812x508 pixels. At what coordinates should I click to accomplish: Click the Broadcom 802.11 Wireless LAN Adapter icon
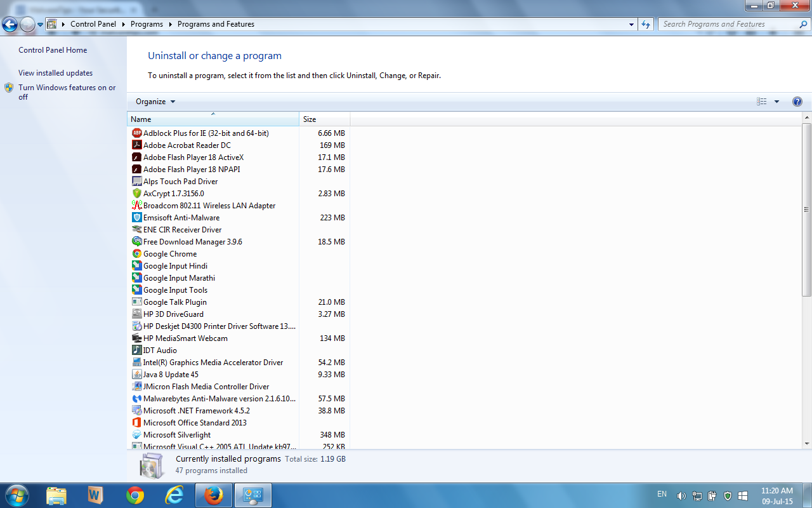point(136,206)
